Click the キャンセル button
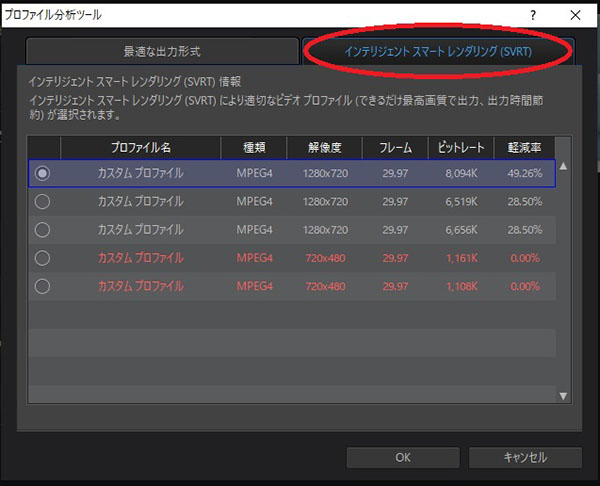 click(x=525, y=458)
